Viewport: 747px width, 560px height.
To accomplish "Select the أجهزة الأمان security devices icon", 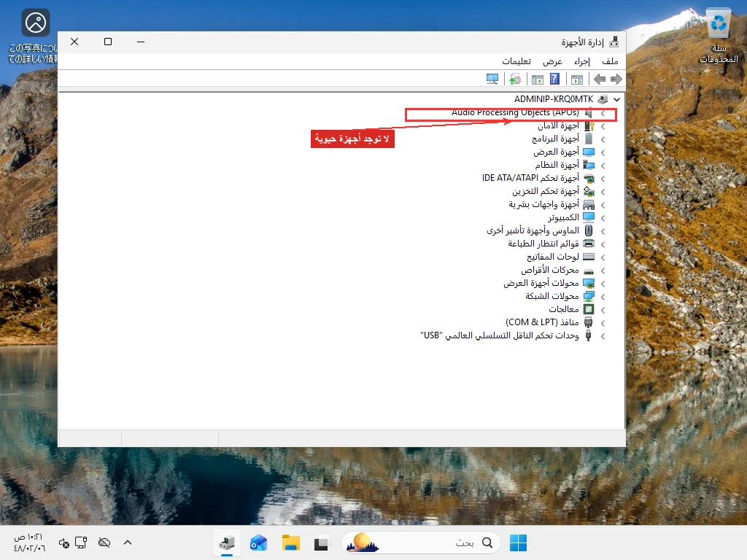I will (x=589, y=126).
